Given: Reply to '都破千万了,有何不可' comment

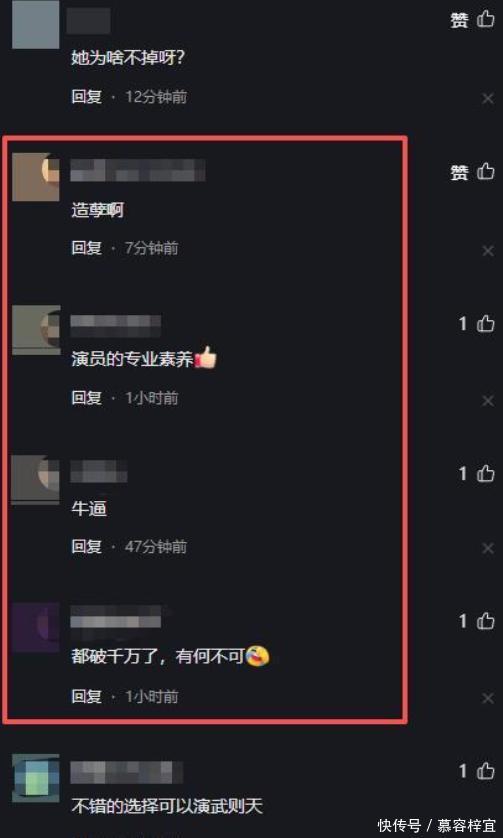Looking at the screenshot, I should (87, 696).
